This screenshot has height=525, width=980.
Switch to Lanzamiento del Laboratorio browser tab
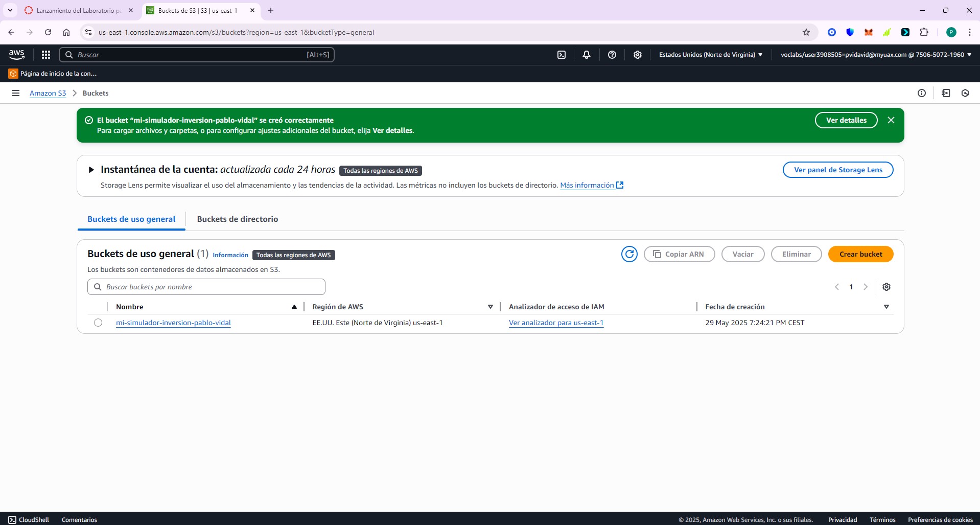[79, 10]
